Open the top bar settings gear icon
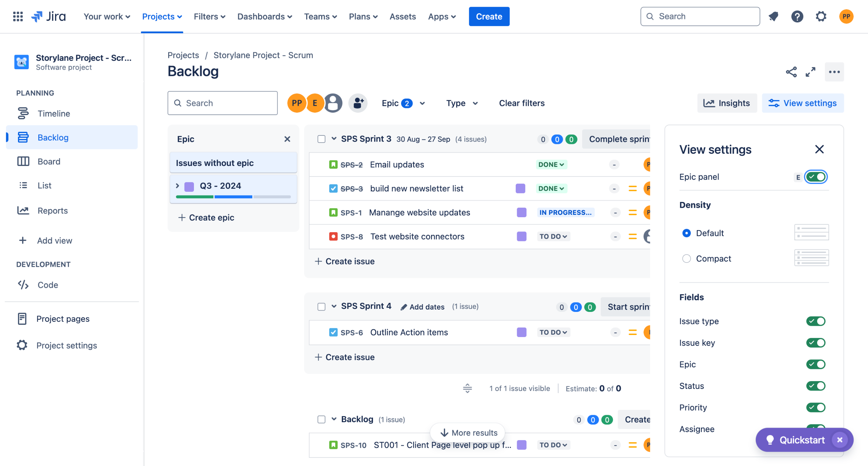This screenshot has width=868, height=466. [x=821, y=16]
